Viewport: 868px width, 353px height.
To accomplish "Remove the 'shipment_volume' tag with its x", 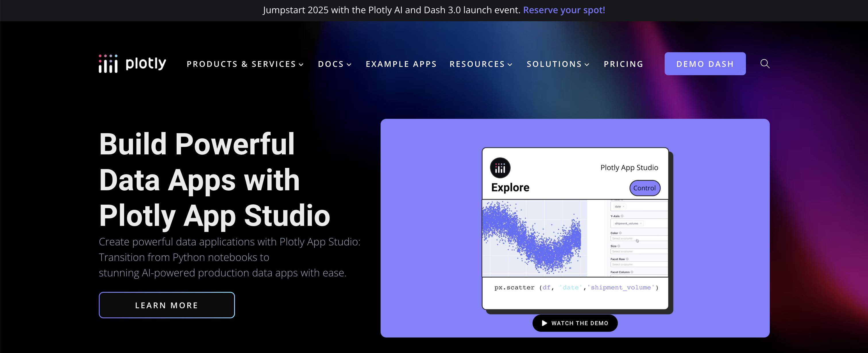I will click(641, 223).
